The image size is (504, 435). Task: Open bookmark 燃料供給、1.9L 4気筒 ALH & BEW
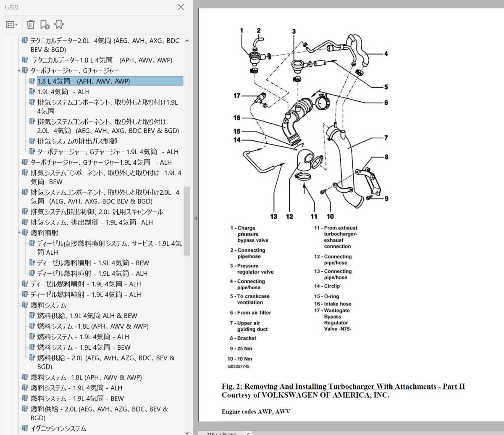pyautogui.click(x=87, y=316)
